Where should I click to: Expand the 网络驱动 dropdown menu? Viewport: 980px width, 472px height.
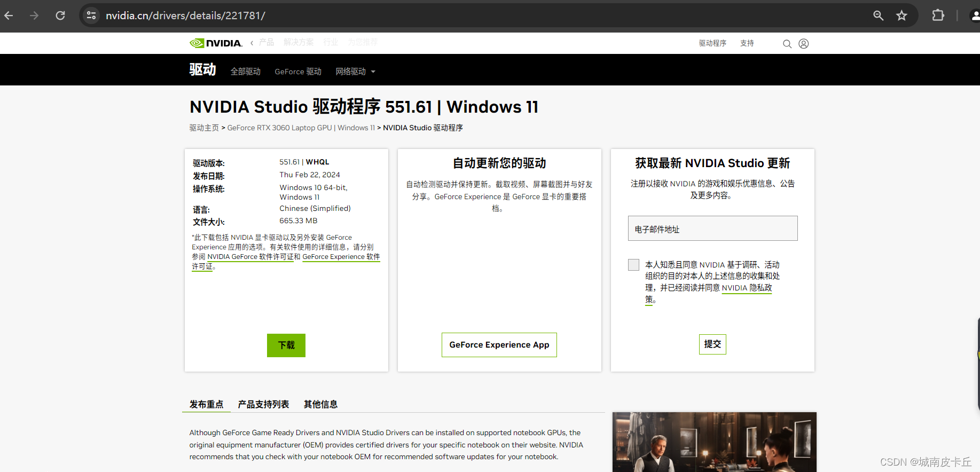(x=356, y=72)
